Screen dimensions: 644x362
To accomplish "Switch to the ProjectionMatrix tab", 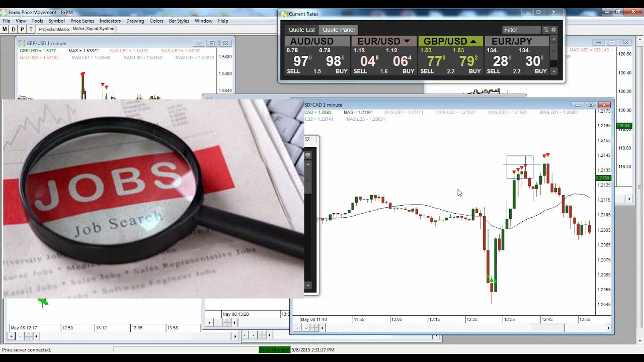I will click(x=54, y=29).
